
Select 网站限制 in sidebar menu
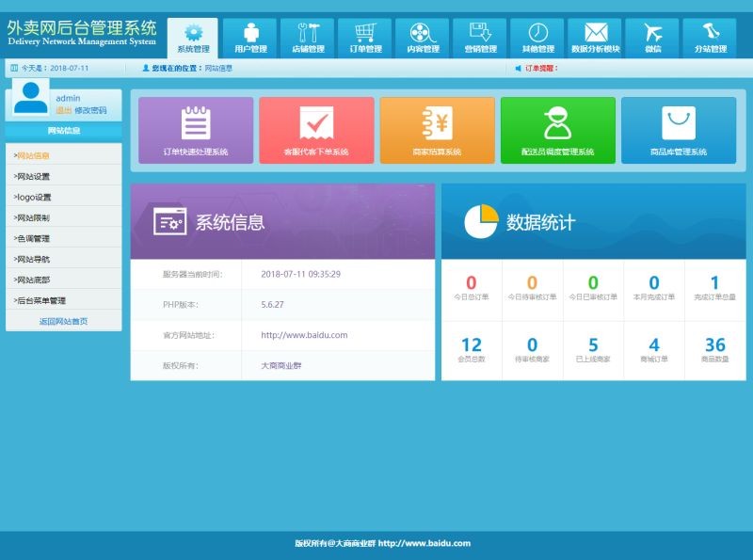63,217
